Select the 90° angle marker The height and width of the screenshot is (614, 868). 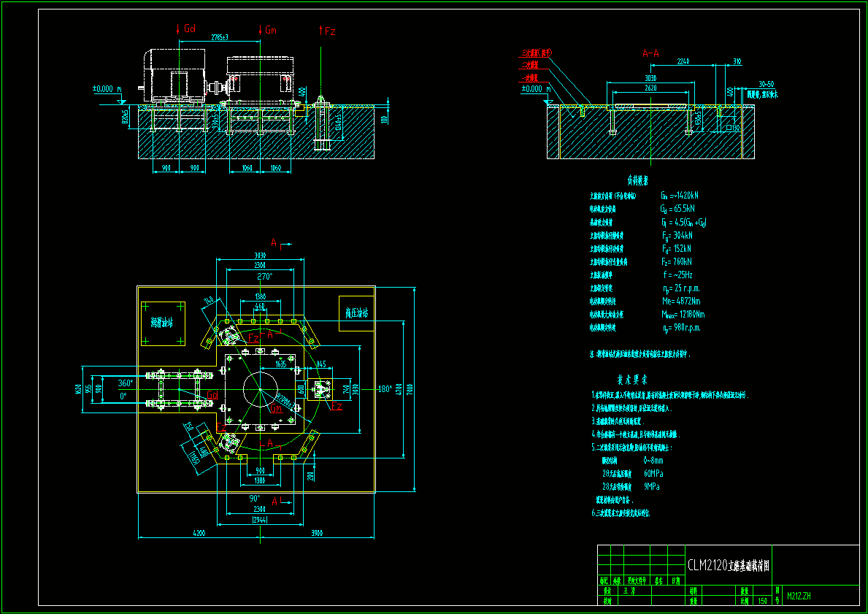pyautogui.click(x=255, y=499)
